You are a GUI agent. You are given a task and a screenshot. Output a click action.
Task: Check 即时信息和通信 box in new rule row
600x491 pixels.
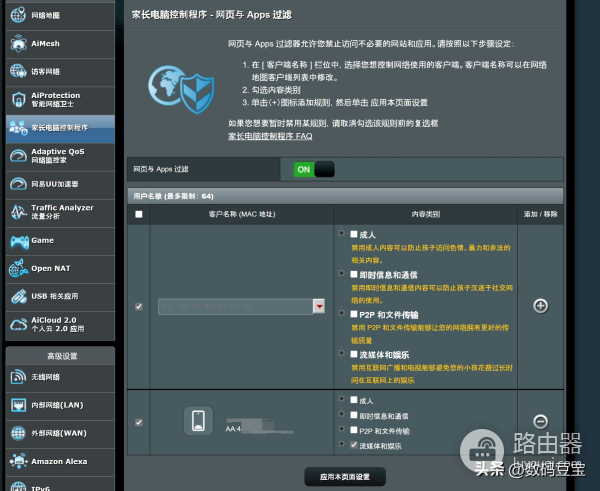click(x=354, y=274)
